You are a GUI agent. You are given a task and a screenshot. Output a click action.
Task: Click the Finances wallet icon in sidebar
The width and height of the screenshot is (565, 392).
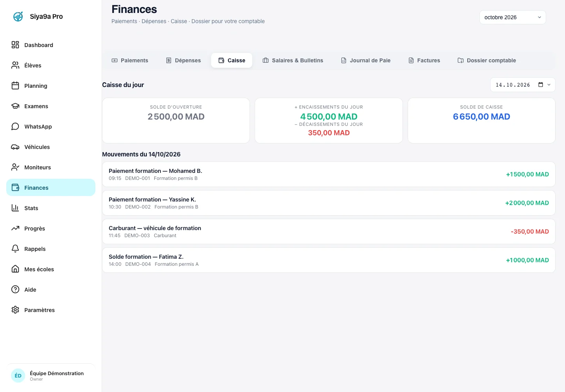coord(15,187)
